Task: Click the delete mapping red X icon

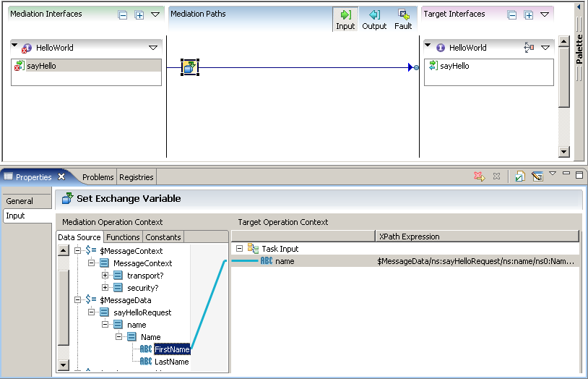Action: [x=479, y=176]
